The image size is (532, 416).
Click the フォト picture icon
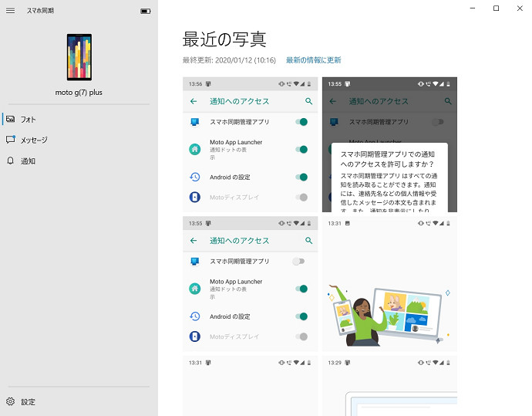(x=11, y=119)
